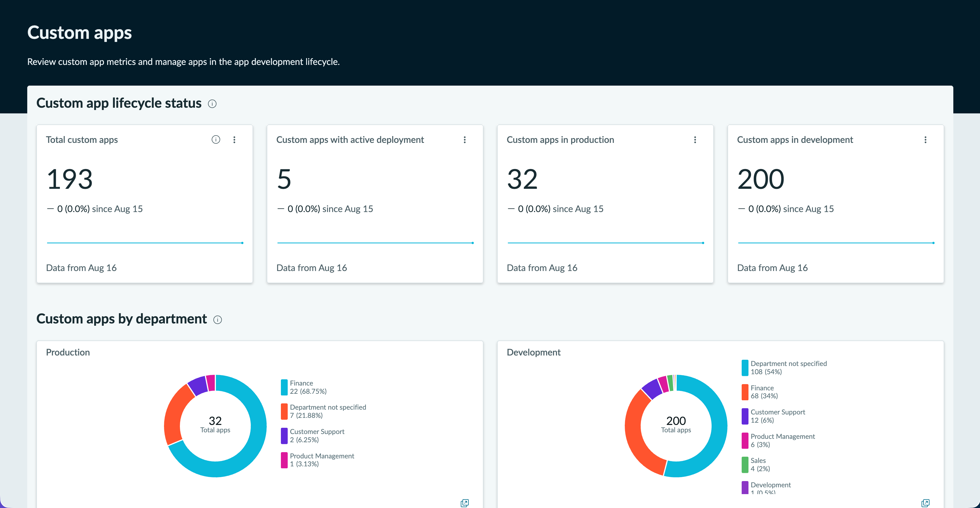This screenshot has width=980, height=508.
Task: Click the 32 apps in production value
Action: pyautogui.click(x=522, y=179)
